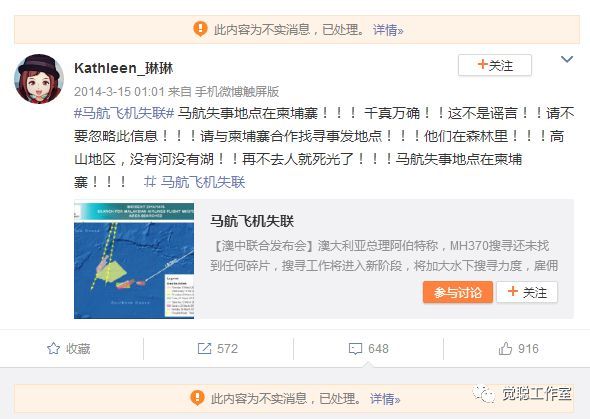
Task: Follow the poster with the top +关注 button
Action: click(494, 65)
